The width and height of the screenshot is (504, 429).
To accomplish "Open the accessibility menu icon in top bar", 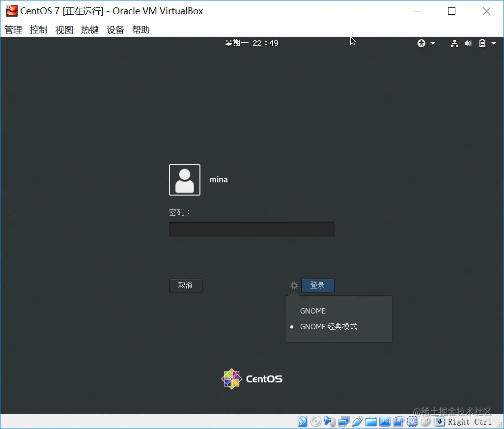I will pyautogui.click(x=421, y=43).
